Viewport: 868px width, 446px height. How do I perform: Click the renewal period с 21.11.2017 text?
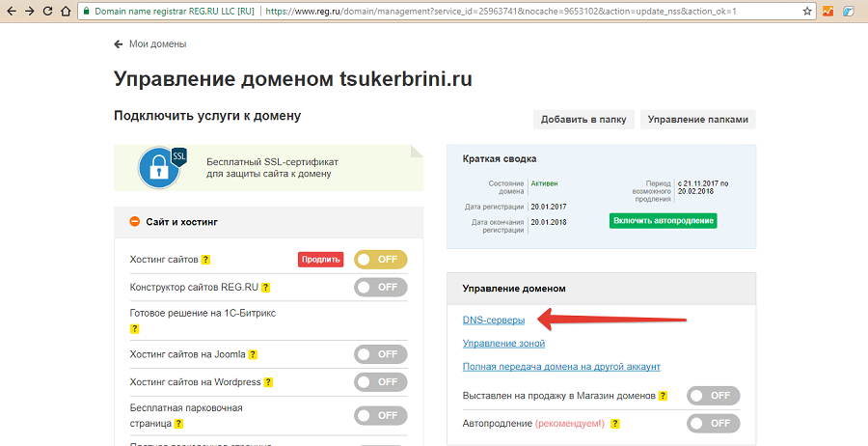click(x=703, y=187)
